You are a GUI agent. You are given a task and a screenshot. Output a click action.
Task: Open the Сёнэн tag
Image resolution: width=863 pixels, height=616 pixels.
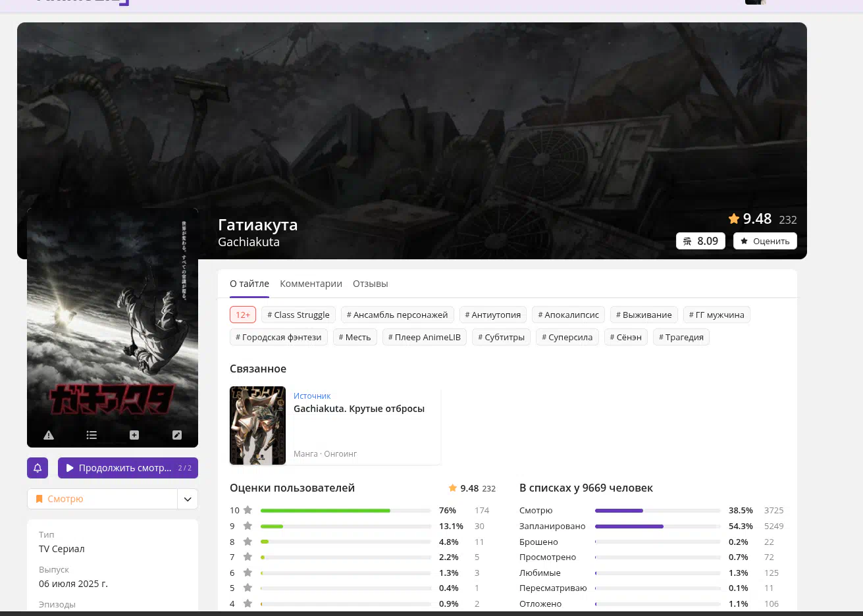pos(625,337)
